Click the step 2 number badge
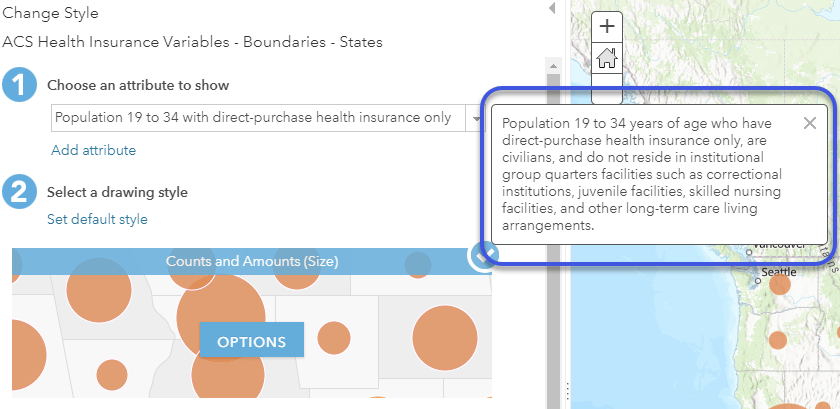Screen dimensions: 840x409 click(19, 192)
